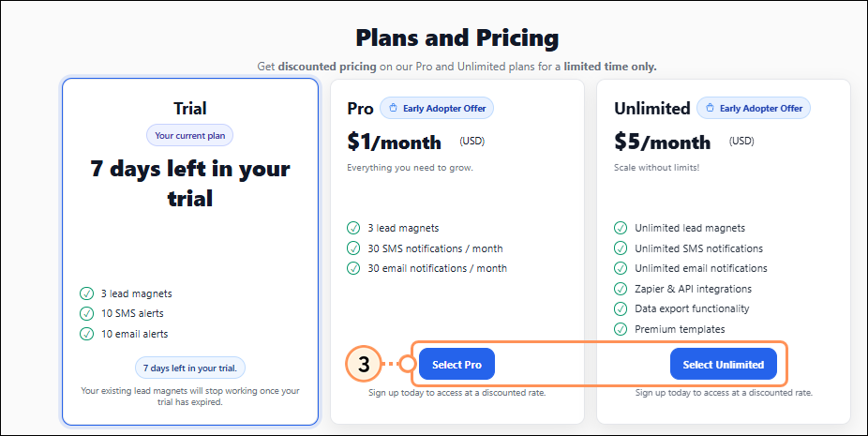Click the Pro $1/month price text
The width and height of the screenshot is (868, 436).
click(x=394, y=143)
